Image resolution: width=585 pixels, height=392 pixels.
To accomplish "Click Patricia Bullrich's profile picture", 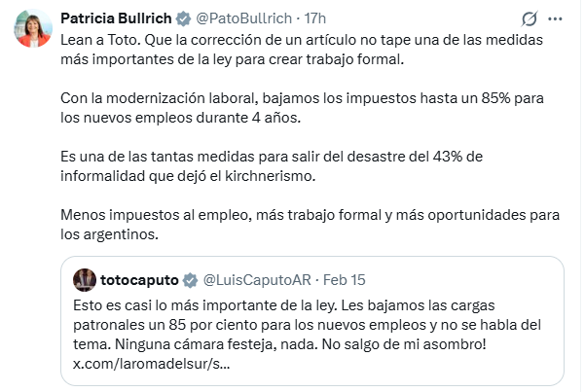I will [32, 29].
